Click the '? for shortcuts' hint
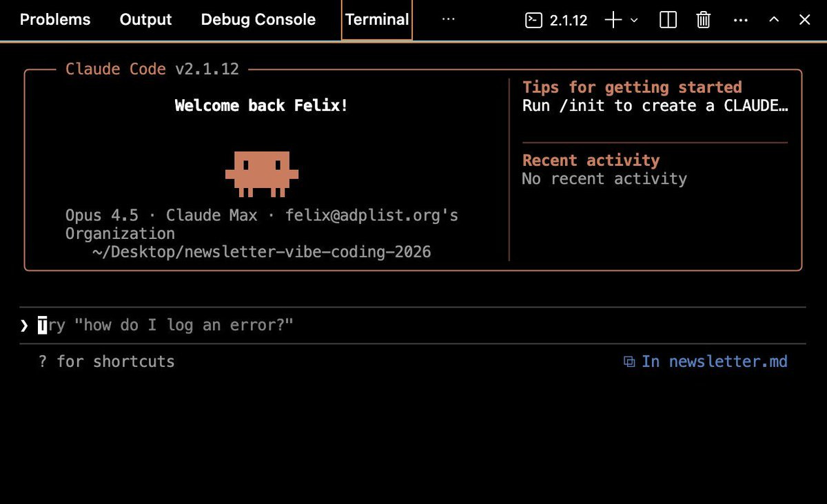 (x=107, y=361)
